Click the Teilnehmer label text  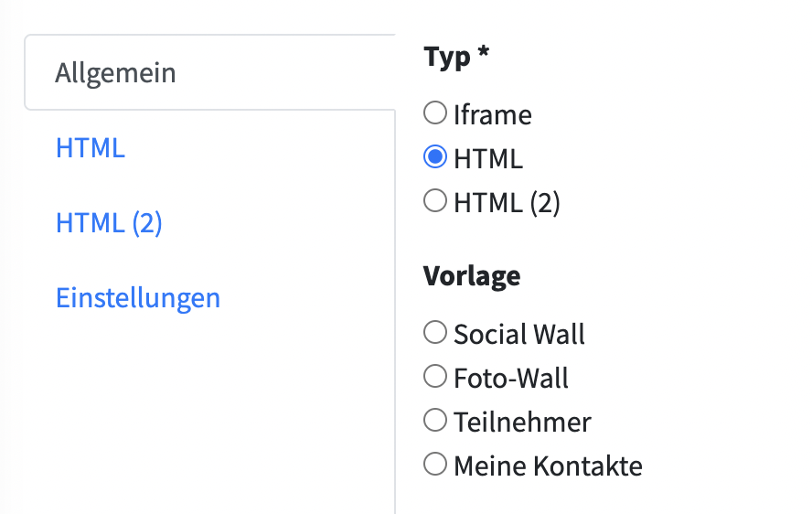tap(522, 423)
